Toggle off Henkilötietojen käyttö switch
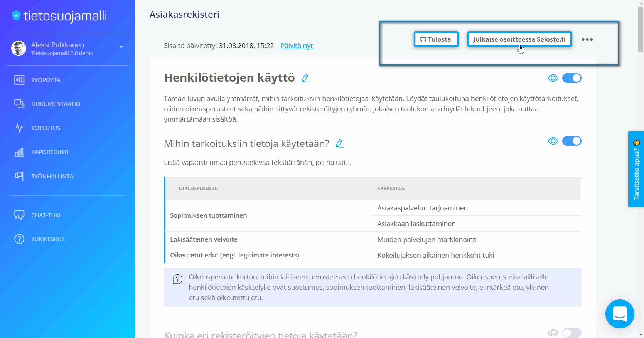 click(x=572, y=78)
